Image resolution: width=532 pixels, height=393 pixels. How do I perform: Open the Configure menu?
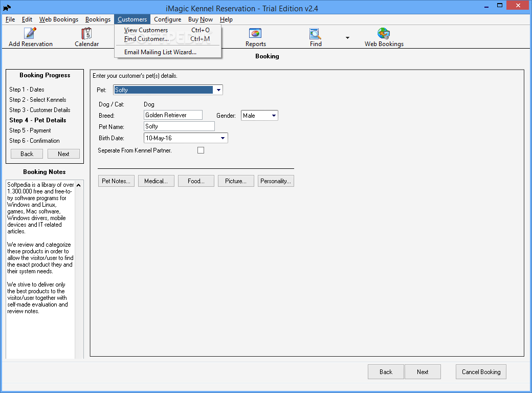(x=167, y=19)
